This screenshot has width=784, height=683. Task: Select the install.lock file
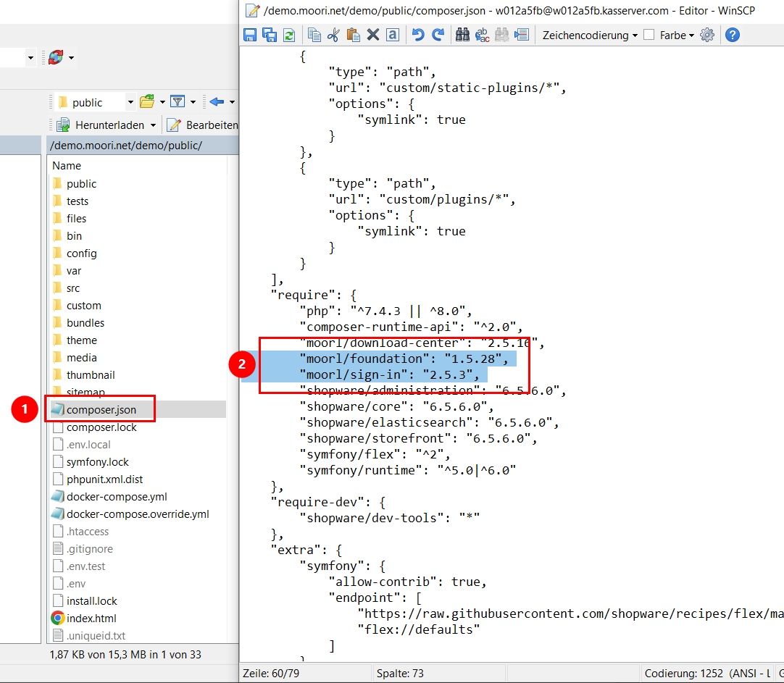[91, 600]
